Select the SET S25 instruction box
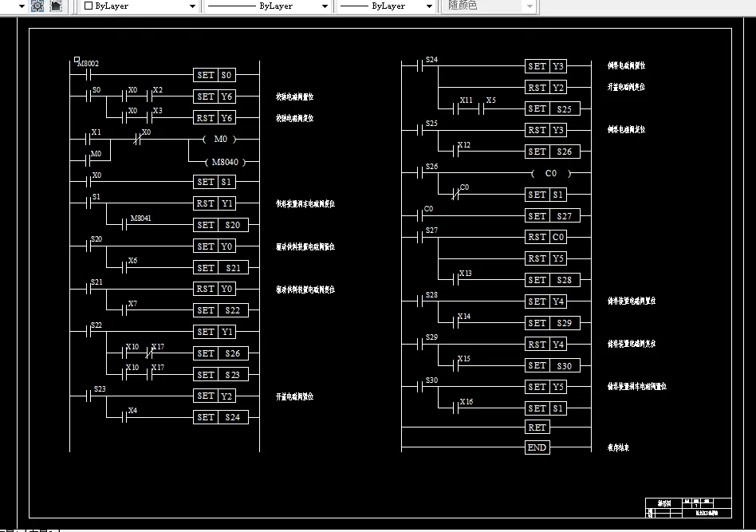The image size is (756, 532). click(553, 108)
